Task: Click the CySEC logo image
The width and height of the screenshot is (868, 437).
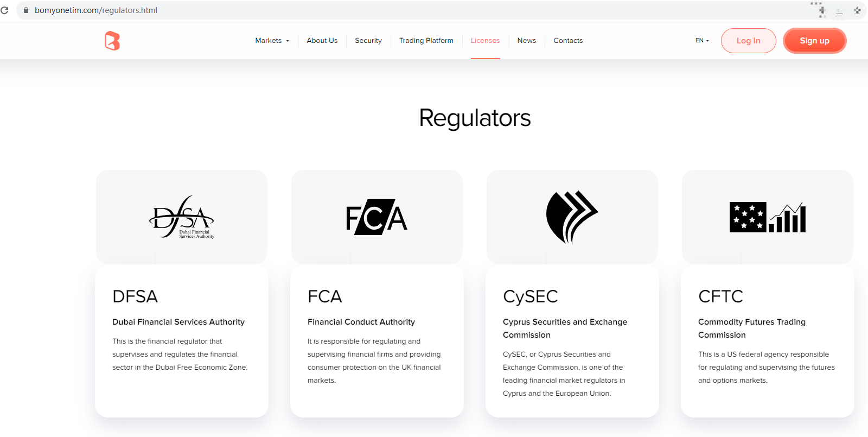Action: click(x=572, y=217)
